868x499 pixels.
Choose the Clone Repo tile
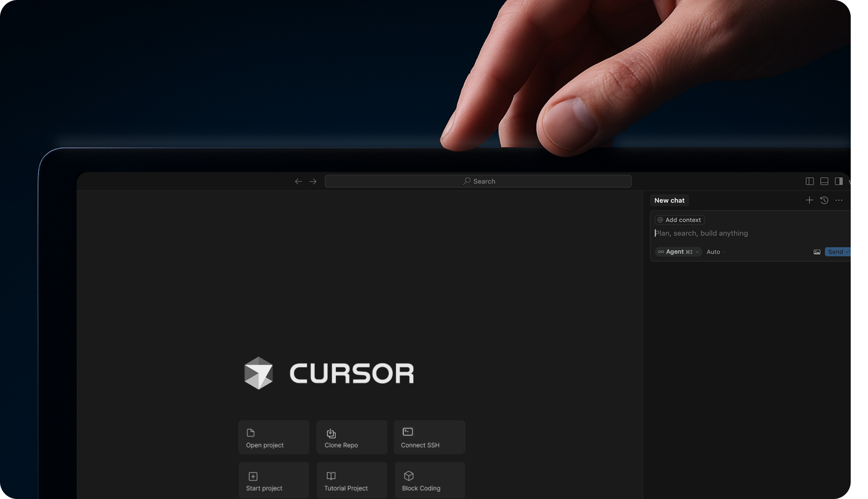click(x=351, y=437)
